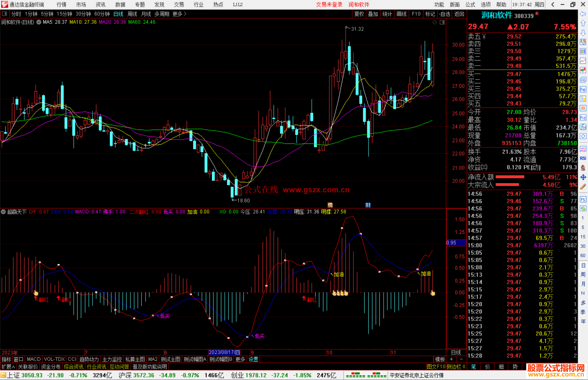
Task: Click the red line trend chart icon
Action: point(583,60)
